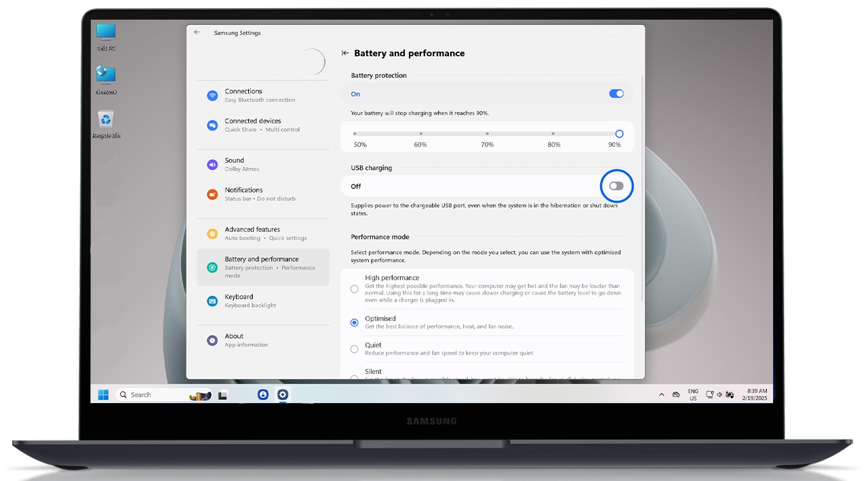
Task: Click the Keyboard icon in sidebar
Action: [212, 300]
